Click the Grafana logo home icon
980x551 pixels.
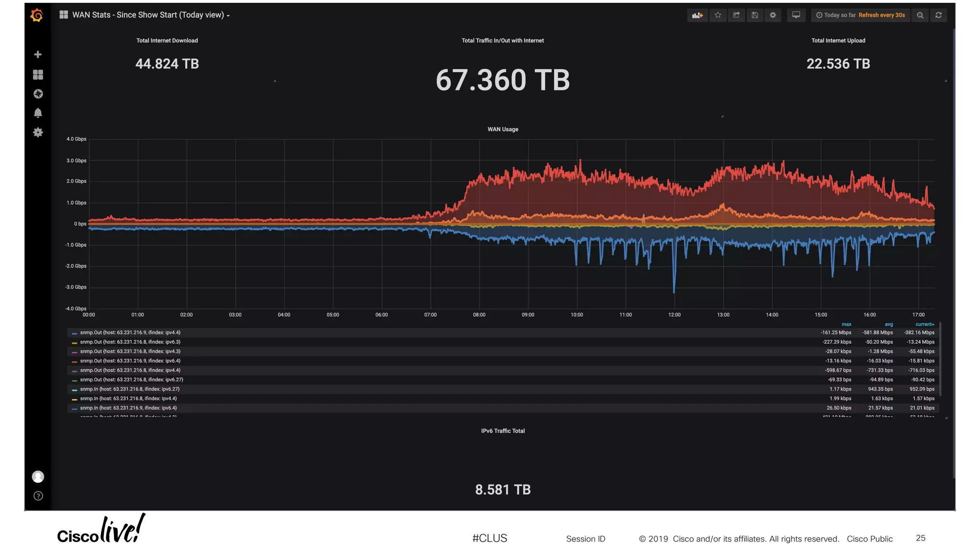pyautogui.click(x=37, y=15)
